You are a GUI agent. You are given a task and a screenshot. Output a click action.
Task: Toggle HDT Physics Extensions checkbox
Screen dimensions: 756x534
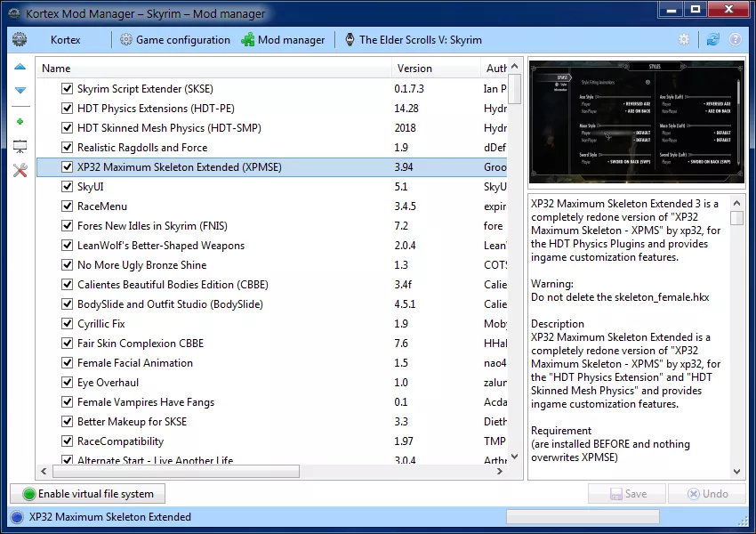coord(67,108)
